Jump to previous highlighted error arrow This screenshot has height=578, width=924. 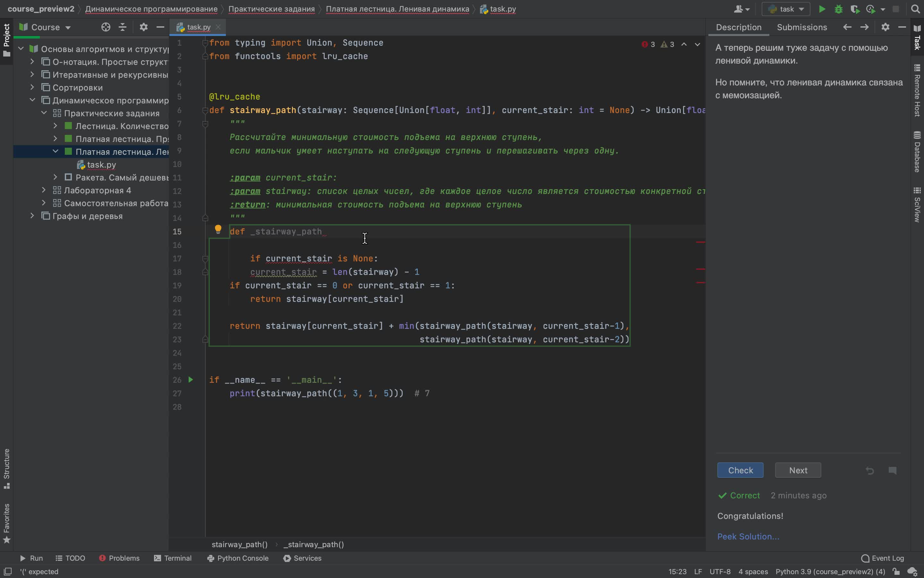point(684,44)
